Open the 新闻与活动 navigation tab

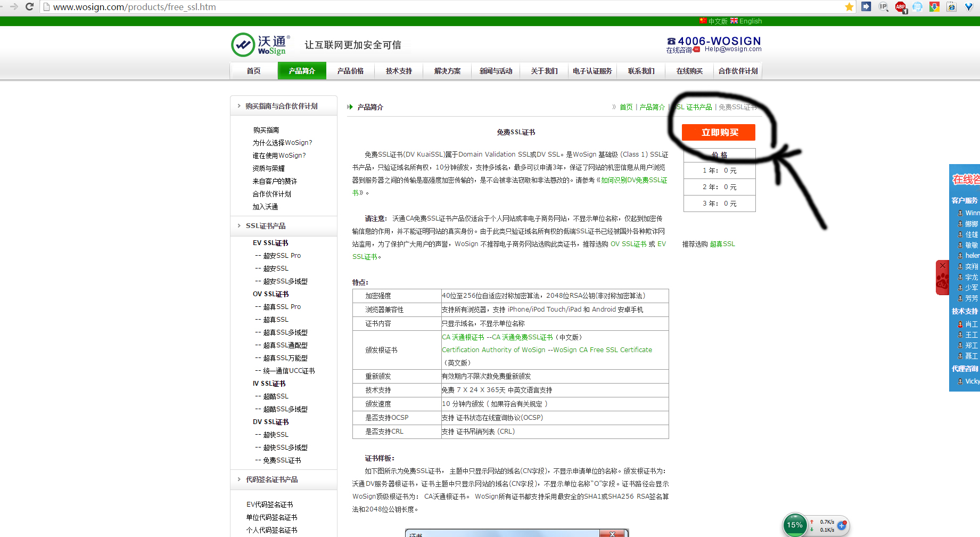pos(496,71)
